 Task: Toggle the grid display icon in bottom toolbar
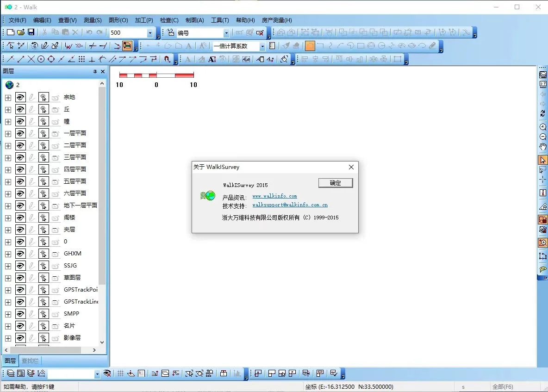point(121,373)
